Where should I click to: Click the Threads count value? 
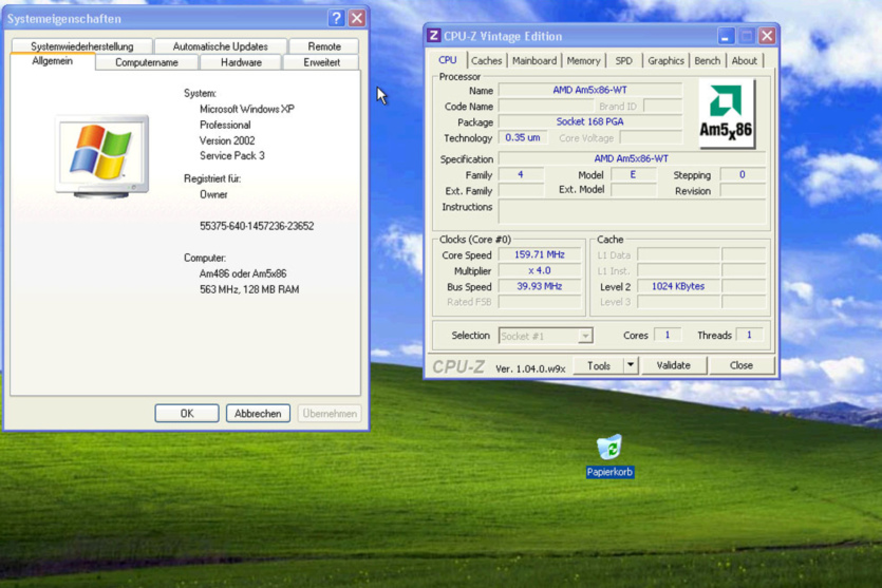pyautogui.click(x=749, y=335)
